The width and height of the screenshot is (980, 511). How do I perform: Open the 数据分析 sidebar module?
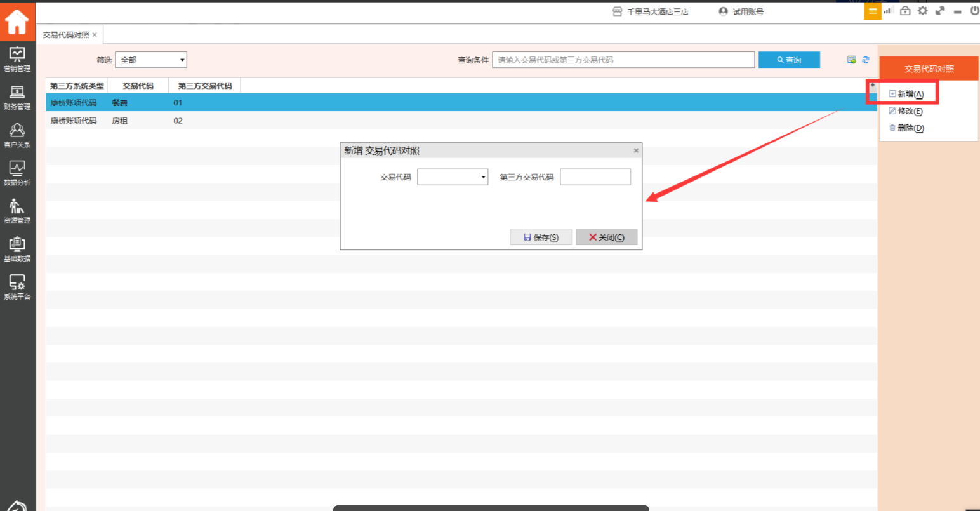[17, 173]
